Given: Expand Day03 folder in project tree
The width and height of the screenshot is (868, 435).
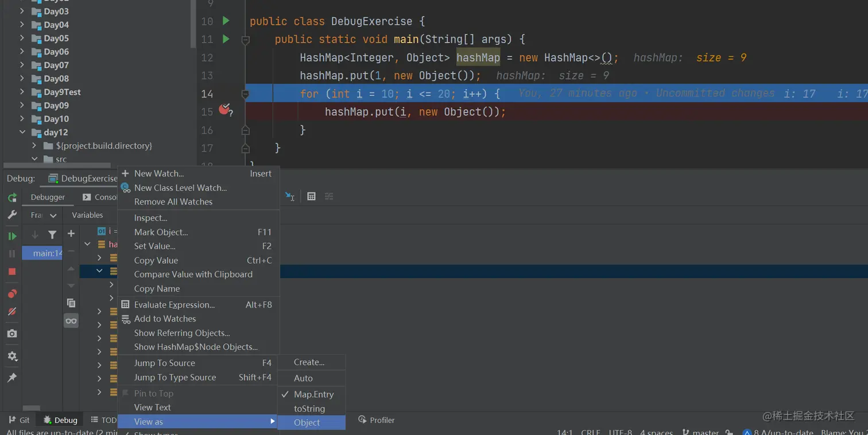Looking at the screenshot, I should tap(22, 11).
